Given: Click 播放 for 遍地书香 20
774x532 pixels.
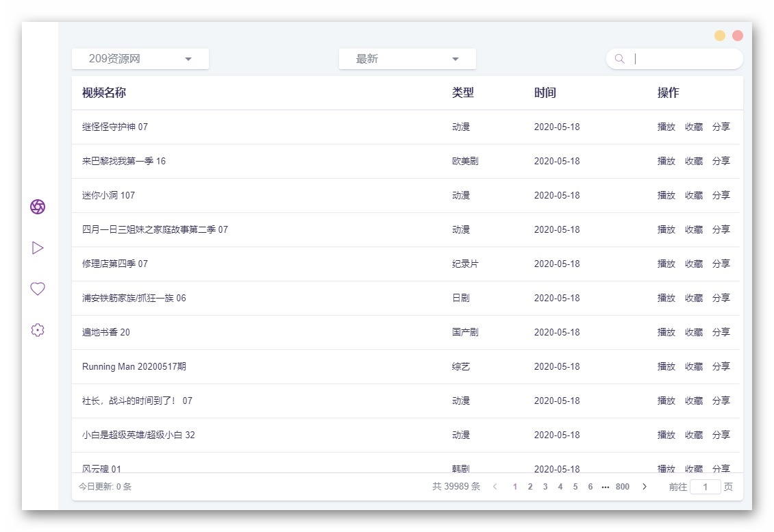Looking at the screenshot, I should tap(666, 332).
